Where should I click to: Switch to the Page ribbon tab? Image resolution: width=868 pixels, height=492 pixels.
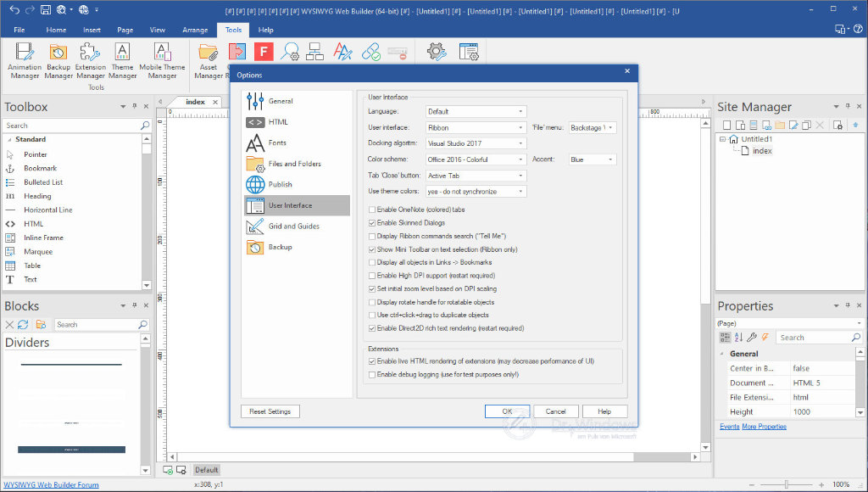point(125,30)
